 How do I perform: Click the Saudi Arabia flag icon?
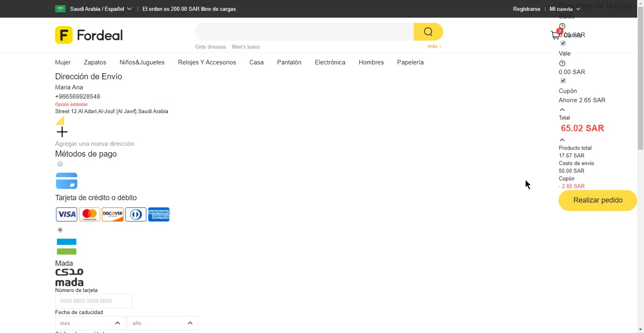coord(60,9)
